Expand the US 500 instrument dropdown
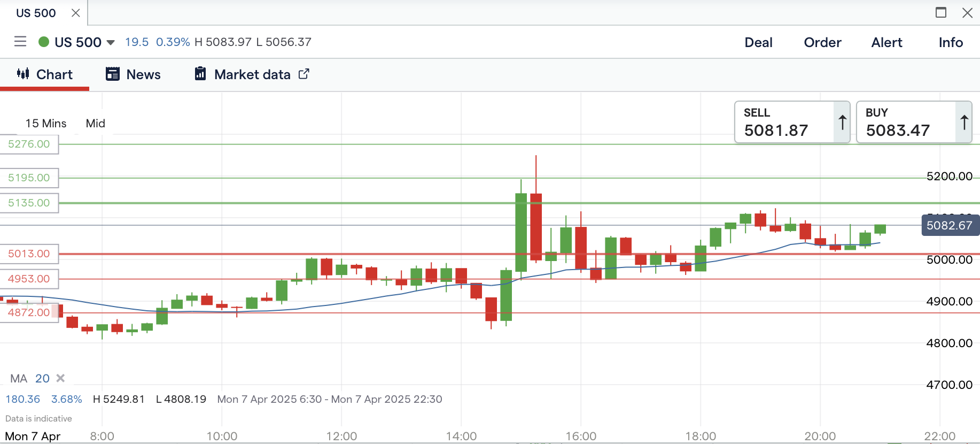 coord(111,42)
